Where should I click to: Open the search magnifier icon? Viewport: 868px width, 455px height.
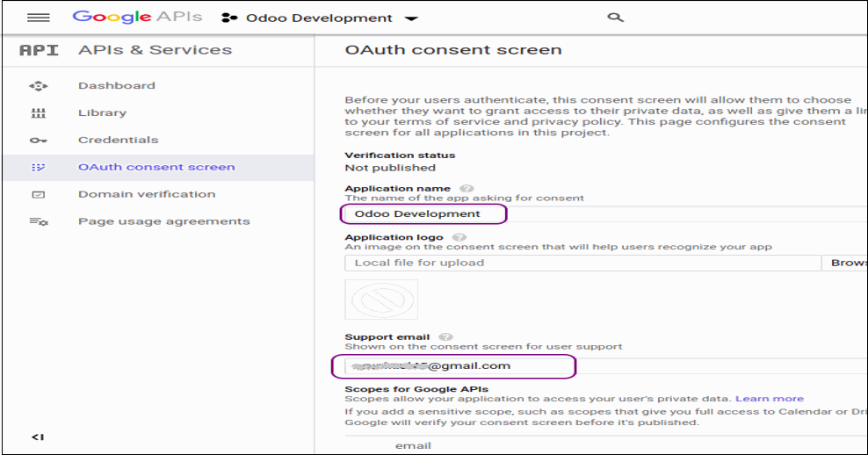coord(615,18)
